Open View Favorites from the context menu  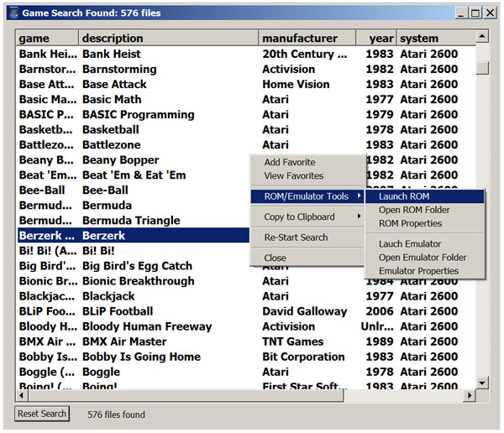[293, 176]
